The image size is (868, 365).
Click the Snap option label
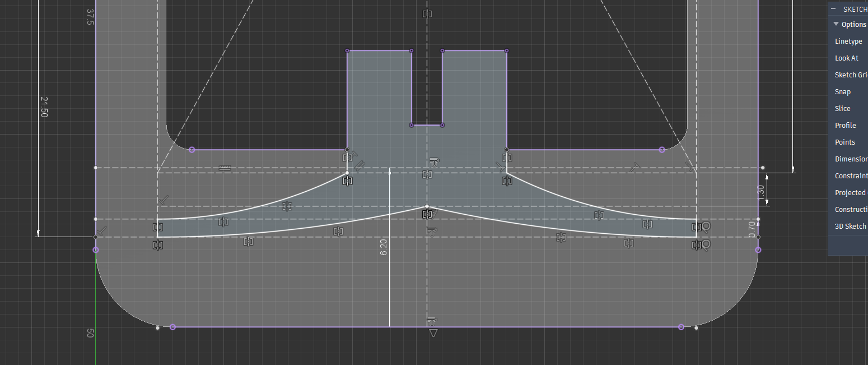(842, 92)
